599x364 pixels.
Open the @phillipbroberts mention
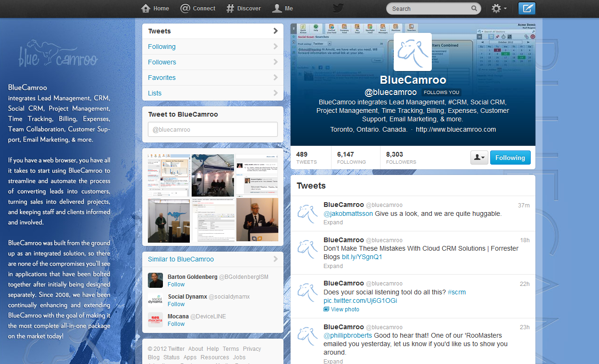pyautogui.click(x=348, y=335)
